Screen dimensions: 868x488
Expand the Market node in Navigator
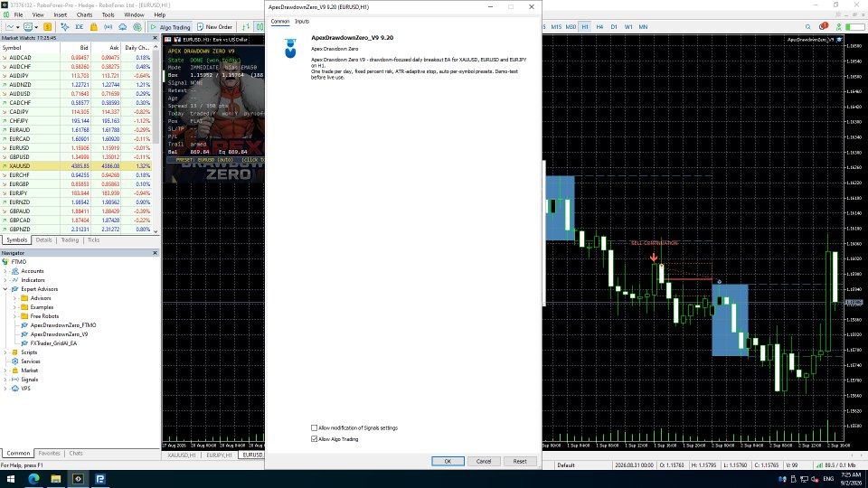tap(5, 371)
